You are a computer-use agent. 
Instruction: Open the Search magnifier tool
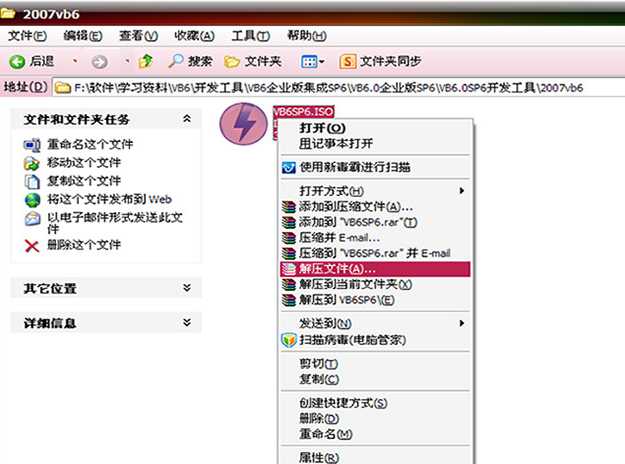click(x=191, y=61)
